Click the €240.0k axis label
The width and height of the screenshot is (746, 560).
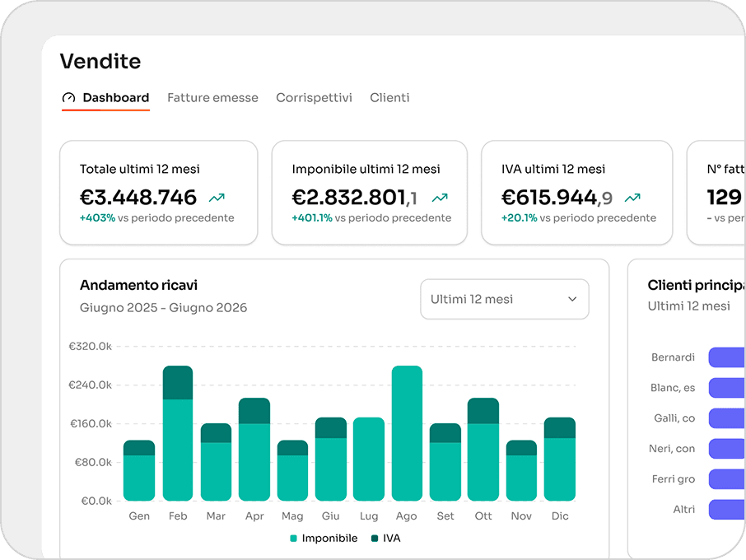point(91,385)
